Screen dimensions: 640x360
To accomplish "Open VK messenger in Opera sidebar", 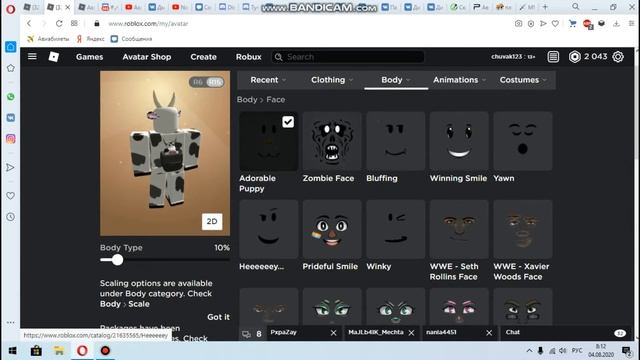I will coord(11,118).
